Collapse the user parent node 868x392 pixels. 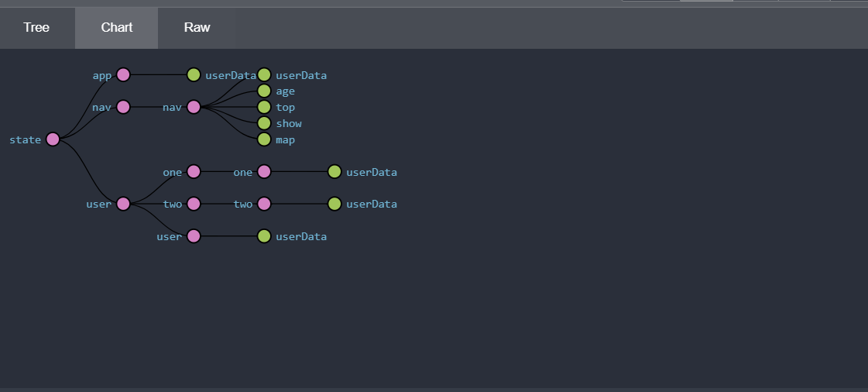pyautogui.click(x=123, y=204)
